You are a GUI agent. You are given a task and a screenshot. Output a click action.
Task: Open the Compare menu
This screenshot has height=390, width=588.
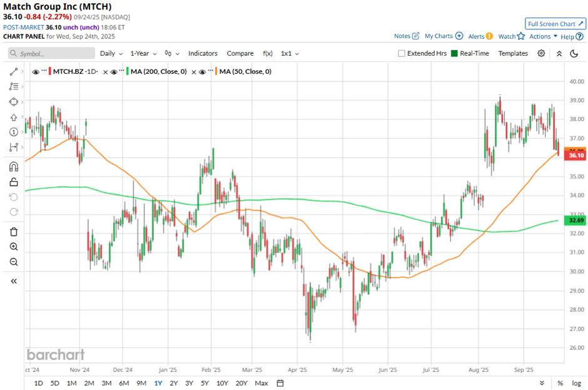tap(240, 53)
